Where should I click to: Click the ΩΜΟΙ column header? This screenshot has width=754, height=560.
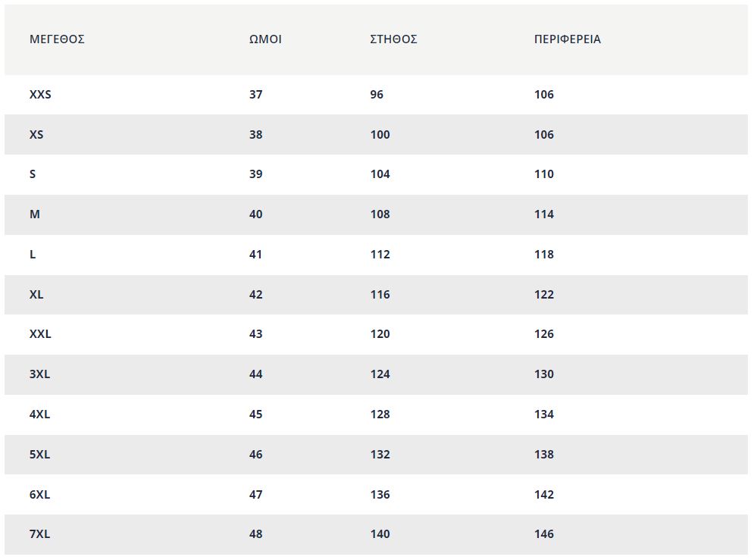(265, 39)
